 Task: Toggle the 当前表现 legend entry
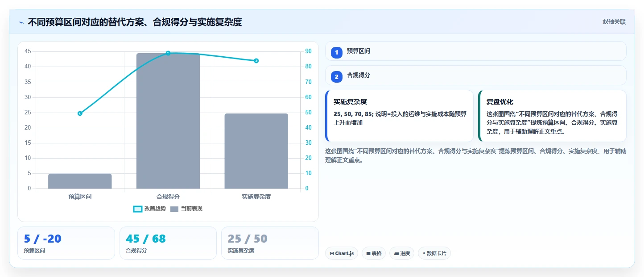pyautogui.click(x=186, y=209)
